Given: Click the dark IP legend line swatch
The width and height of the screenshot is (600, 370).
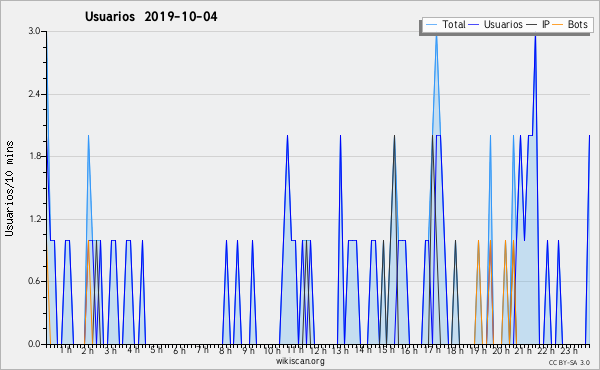Looking at the screenshot, I should click(532, 25).
